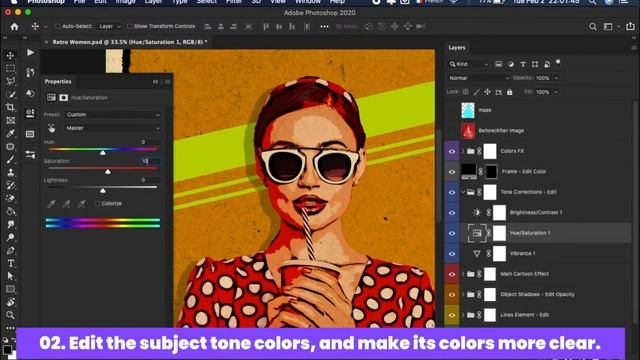
Task: Select the mask layer thumbnail
Action: [468, 110]
